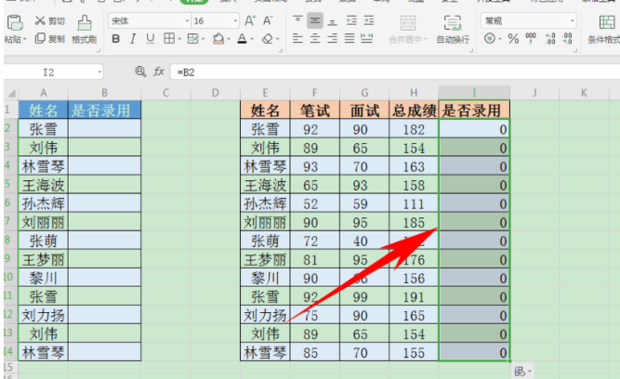Select header cell 是否录用 in column B
Image resolution: width=620 pixels, height=379 pixels.
[x=104, y=110]
